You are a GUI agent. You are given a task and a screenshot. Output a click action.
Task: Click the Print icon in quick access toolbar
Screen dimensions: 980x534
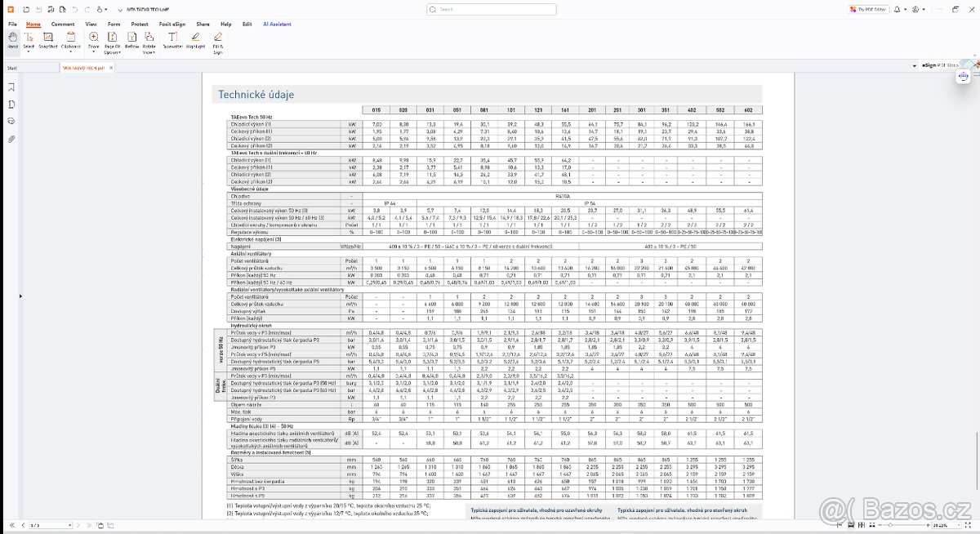(49, 9)
